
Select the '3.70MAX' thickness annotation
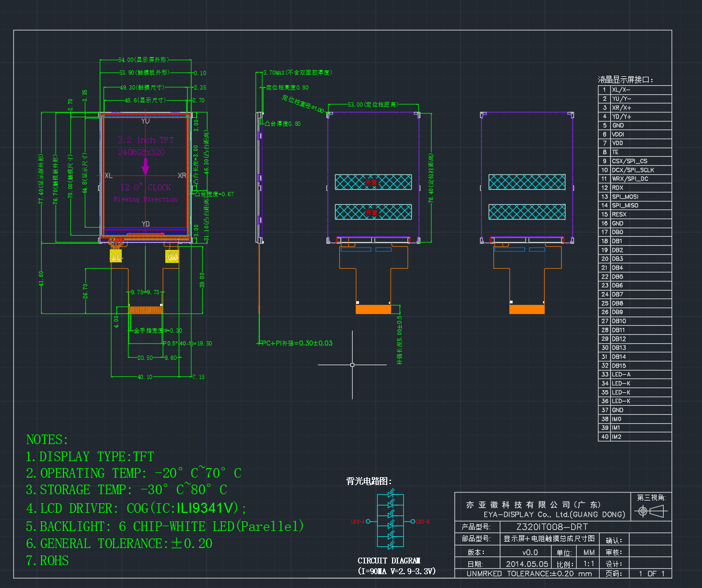pyautogui.click(x=298, y=73)
